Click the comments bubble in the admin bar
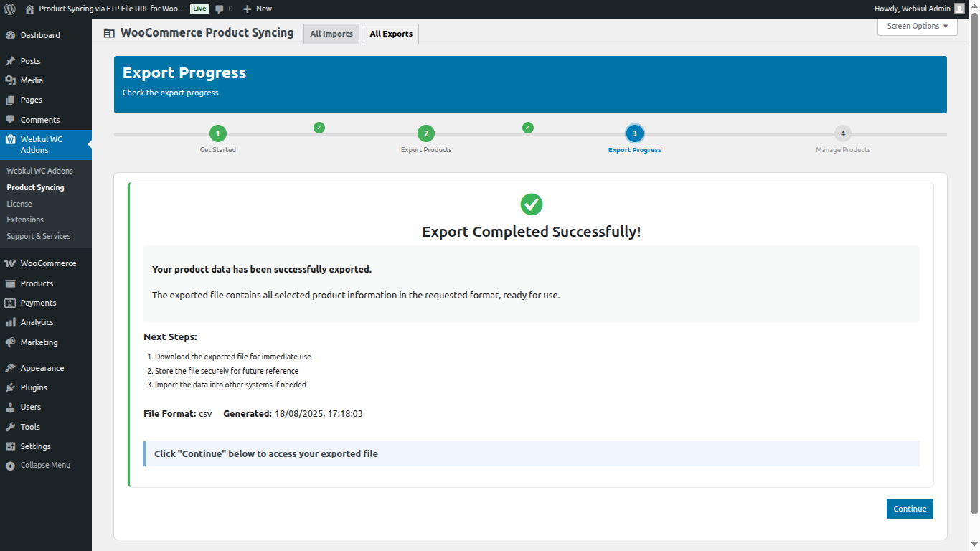The width and height of the screenshot is (980, 551). pos(219,9)
